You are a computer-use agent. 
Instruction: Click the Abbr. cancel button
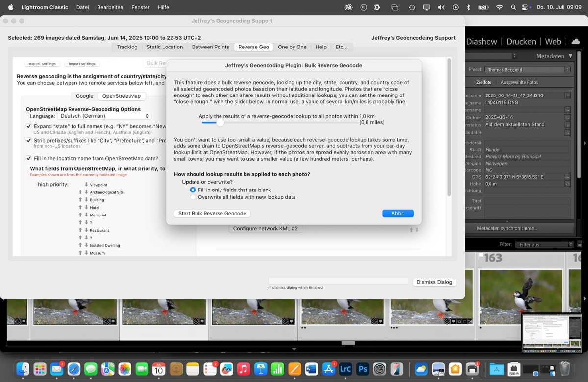coord(398,214)
